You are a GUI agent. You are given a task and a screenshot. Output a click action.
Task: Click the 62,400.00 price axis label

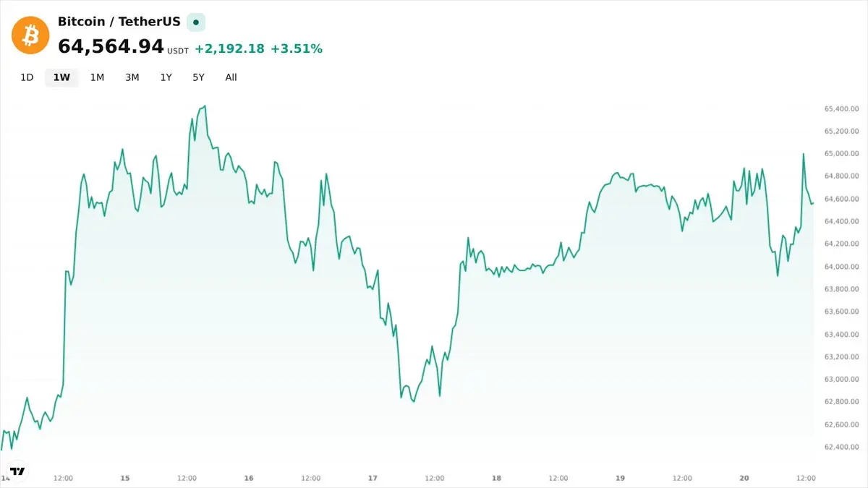[841, 448]
